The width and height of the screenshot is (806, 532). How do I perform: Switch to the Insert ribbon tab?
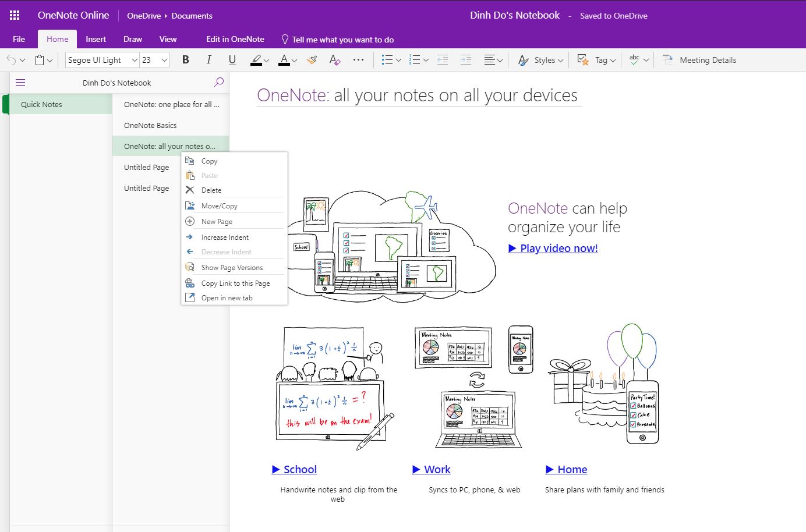click(x=96, y=39)
